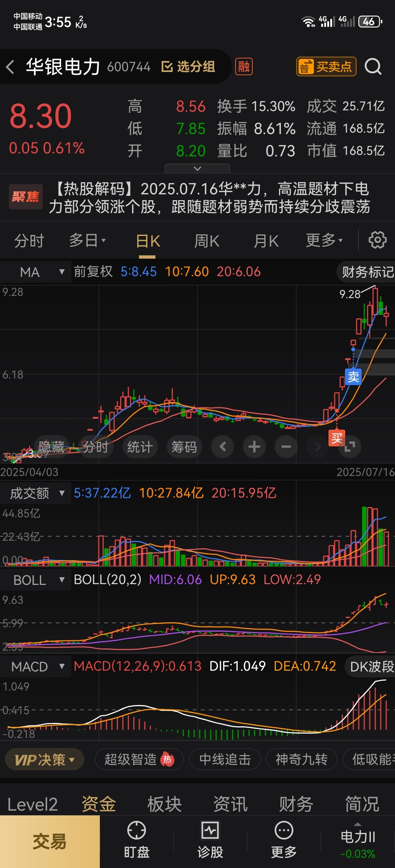Expand quote details chevron below prices
Viewport: 395px width, 868px height.
tap(197, 168)
